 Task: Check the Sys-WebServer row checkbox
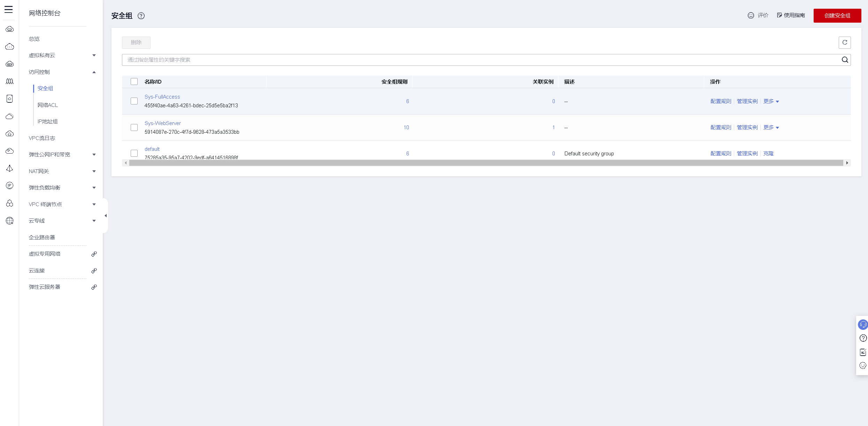point(134,127)
